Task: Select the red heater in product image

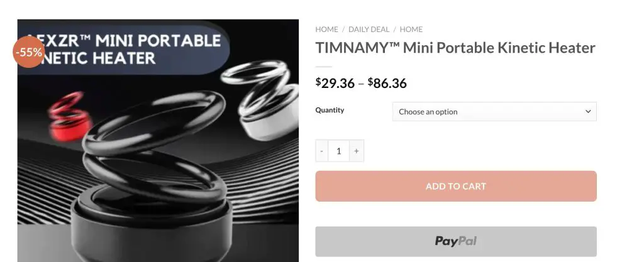Action: coord(69,117)
